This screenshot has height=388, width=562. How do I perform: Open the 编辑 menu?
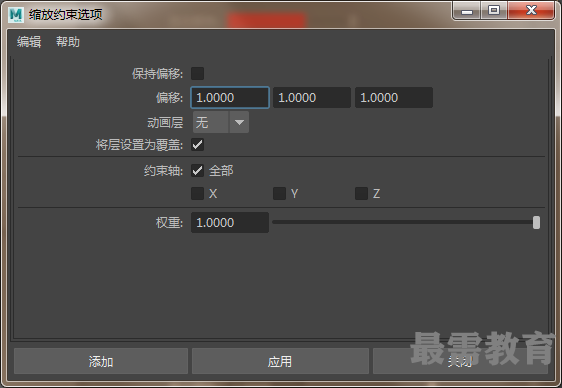(29, 42)
